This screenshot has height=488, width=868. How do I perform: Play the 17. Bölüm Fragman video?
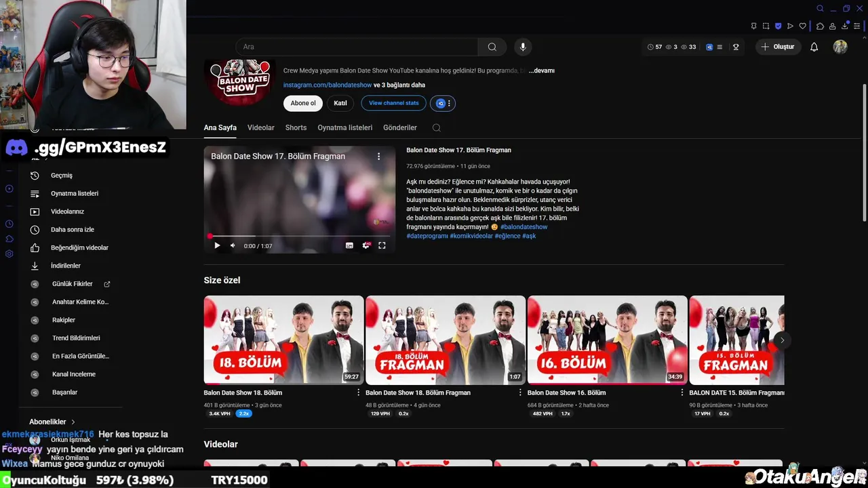tap(217, 245)
